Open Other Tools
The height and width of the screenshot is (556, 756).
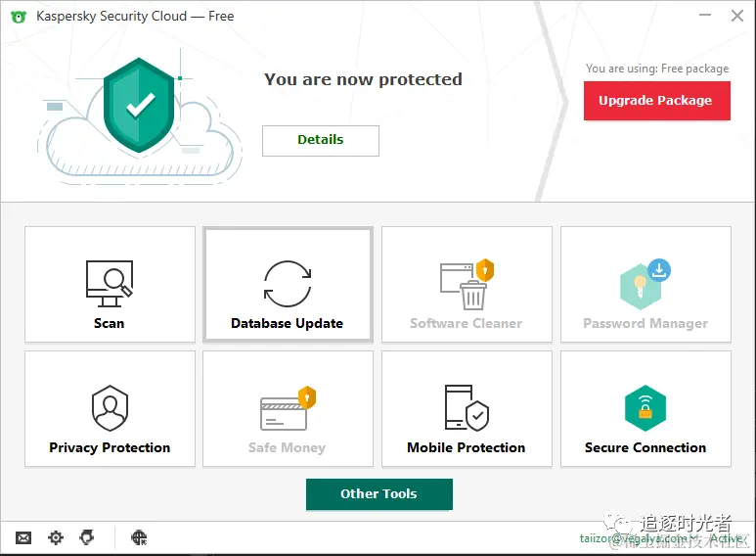(x=378, y=493)
